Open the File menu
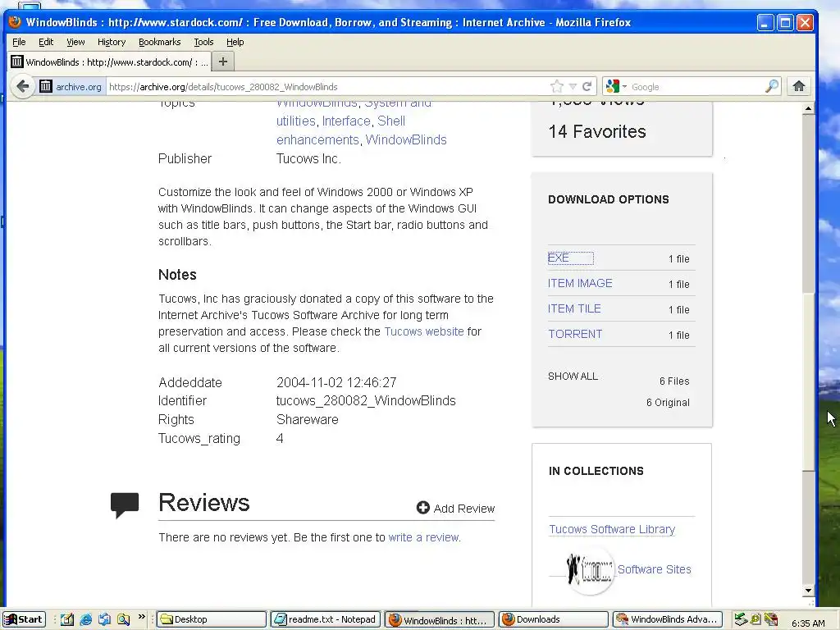The width and height of the screenshot is (840, 630). click(x=19, y=42)
